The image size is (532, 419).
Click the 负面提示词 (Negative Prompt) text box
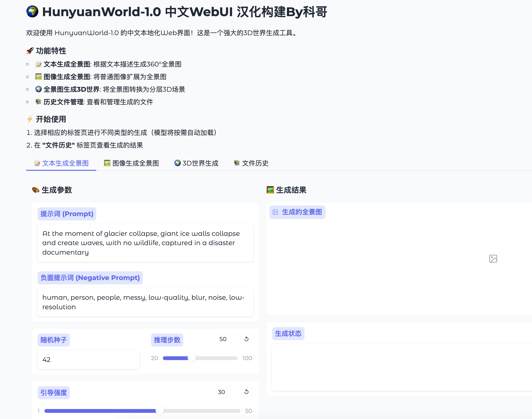coord(145,302)
